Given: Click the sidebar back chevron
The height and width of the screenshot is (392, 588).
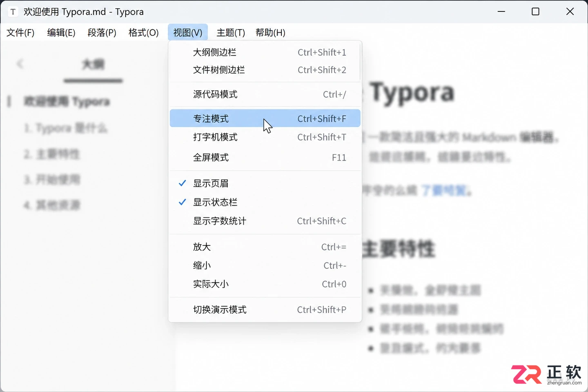Looking at the screenshot, I should pos(20,64).
